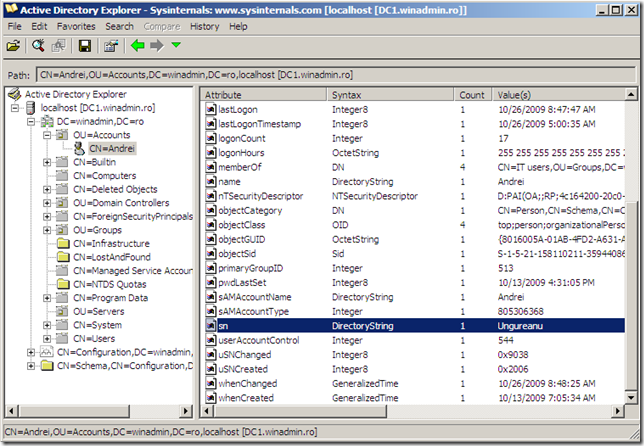644x446 pixels.
Task: Sort by the Count column header
Action: (x=473, y=95)
